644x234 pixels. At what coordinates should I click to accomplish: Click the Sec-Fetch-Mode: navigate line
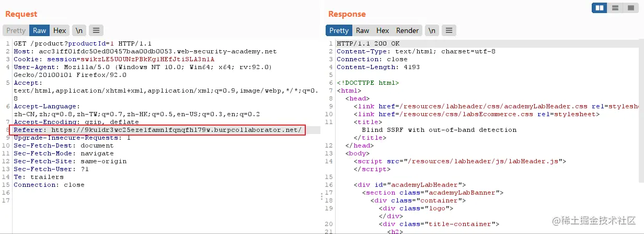[63, 153]
